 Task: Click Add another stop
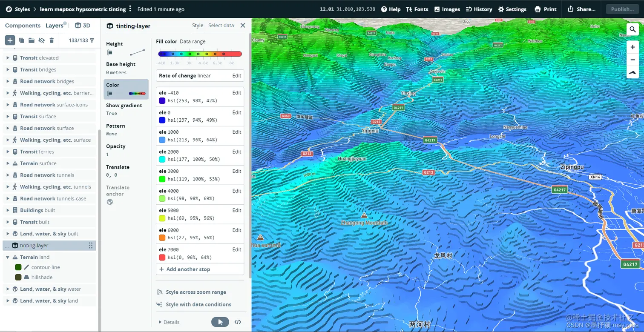pyautogui.click(x=184, y=269)
